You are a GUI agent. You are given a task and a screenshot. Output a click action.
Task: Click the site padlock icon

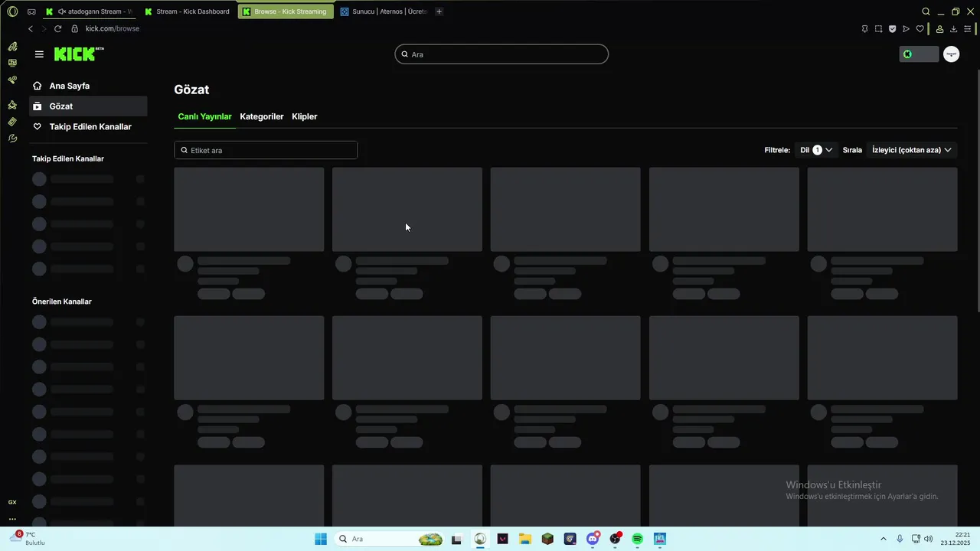tap(75, 28)
